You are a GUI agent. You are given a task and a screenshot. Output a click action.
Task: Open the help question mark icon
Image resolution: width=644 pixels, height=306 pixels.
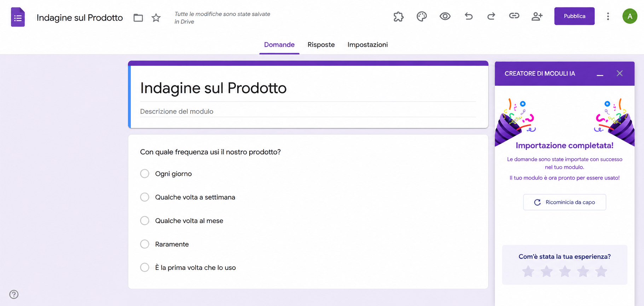point(14,294)
